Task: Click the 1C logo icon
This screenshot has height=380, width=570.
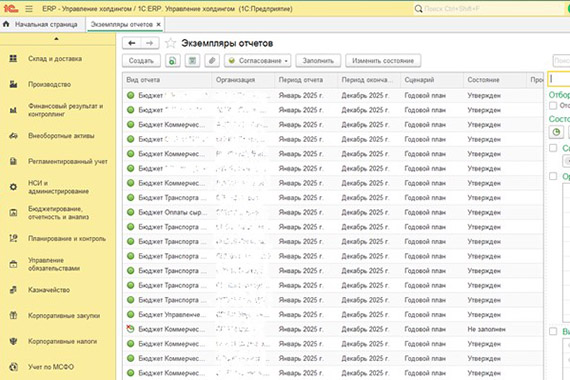Action: point(11,8)
